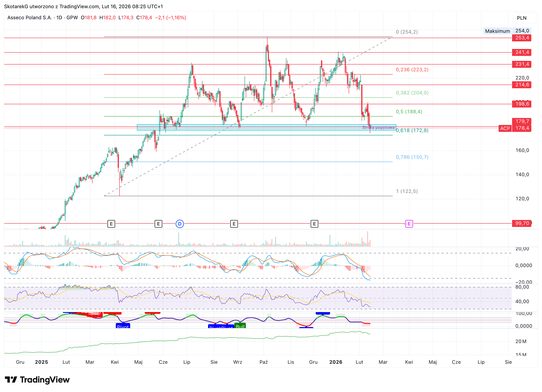
Task: Open the blue dividend D marker
Action: coord(180,224)
